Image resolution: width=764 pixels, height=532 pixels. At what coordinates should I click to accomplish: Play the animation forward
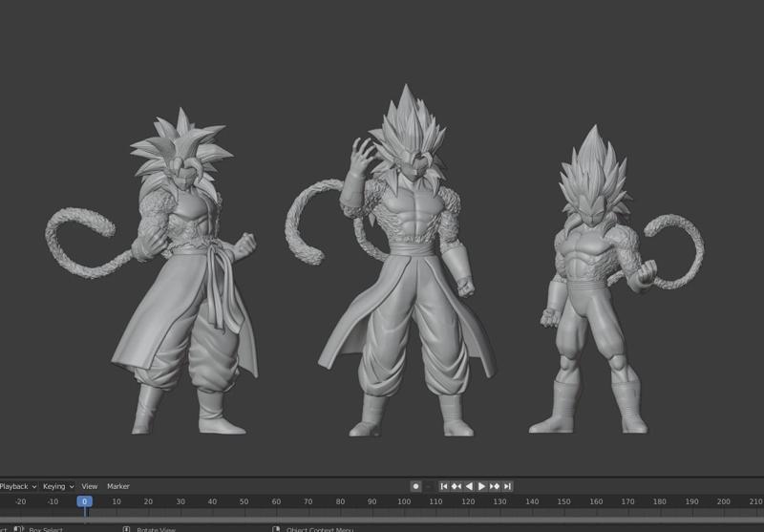tap(481, 486)
